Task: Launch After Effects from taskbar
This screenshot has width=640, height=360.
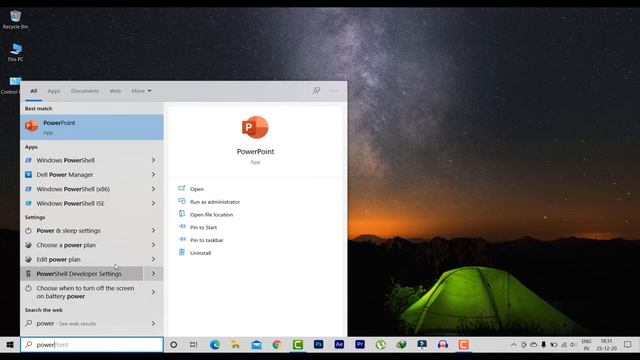Action: [x=339, y=345]
